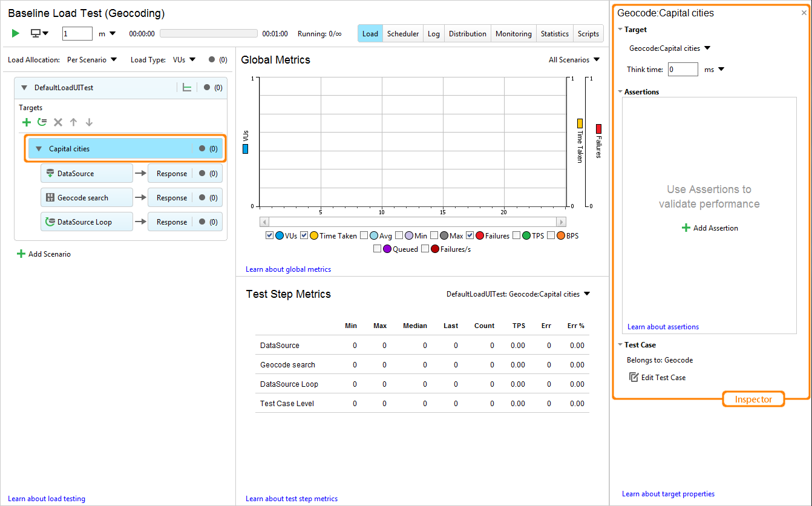Click Add Assertion in the Inspector
812x506 pixels.
(x=709, y=228)
